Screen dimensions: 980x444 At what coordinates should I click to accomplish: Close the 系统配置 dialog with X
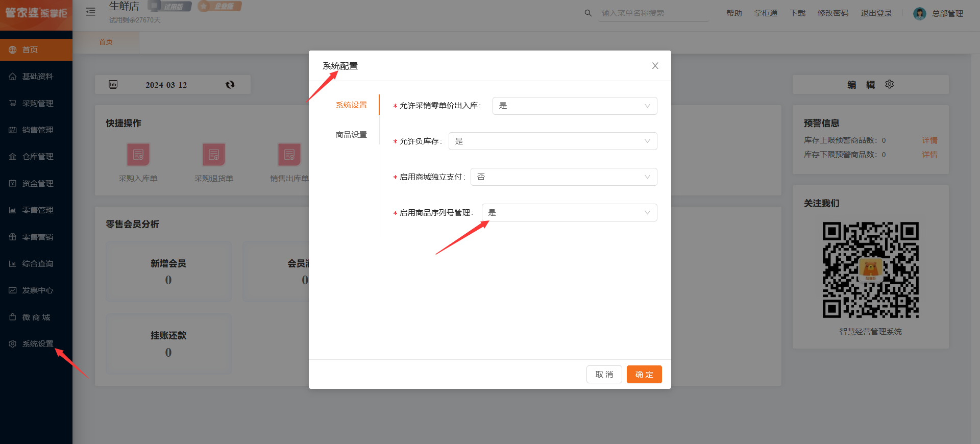655,66
